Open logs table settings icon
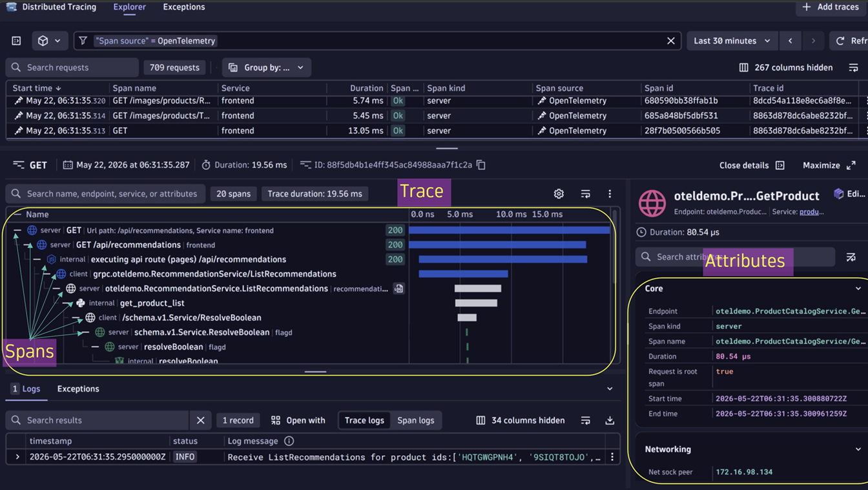 pyautogui.click(x=585, y=420)
